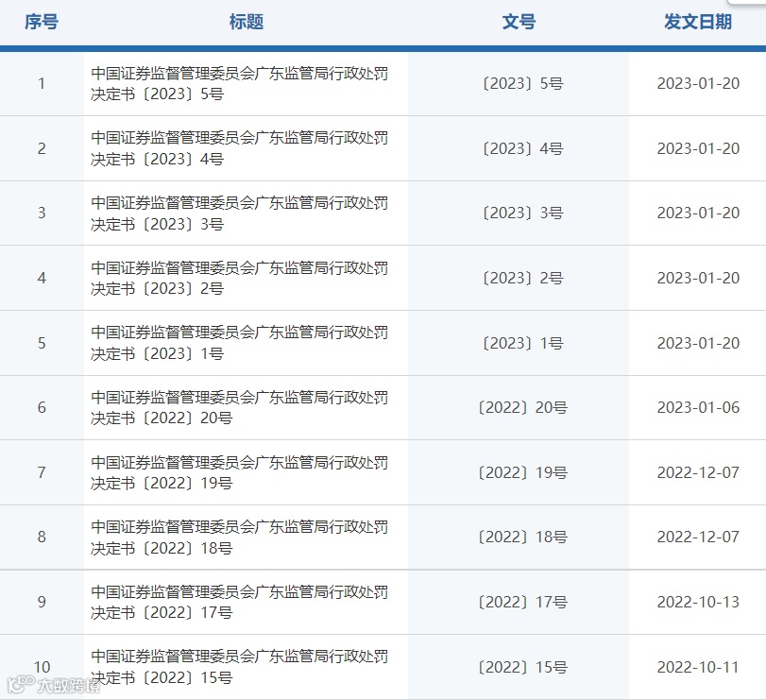Open the 〔2022〕15号 penalty decision title link
Screen dimensions: 766x700
tap(239, 667)
